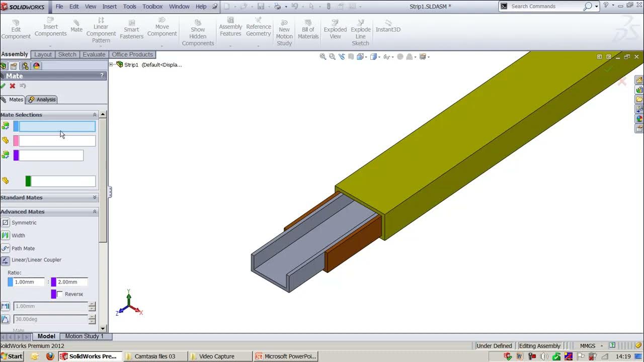The height and width of the screenshot is (362, 644).
Task: Open the Insert Components tool
Action: pyautogui.click(x=50, y=28)
